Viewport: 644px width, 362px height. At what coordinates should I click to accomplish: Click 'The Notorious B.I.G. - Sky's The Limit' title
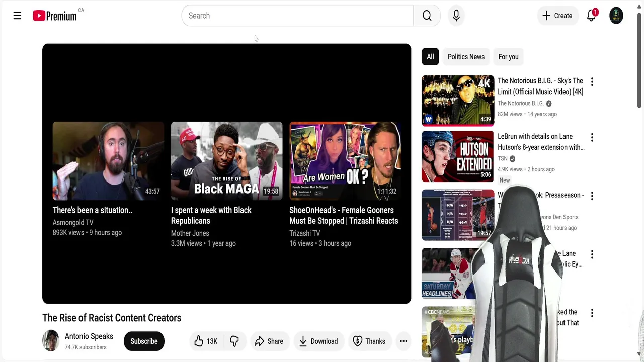540,86
